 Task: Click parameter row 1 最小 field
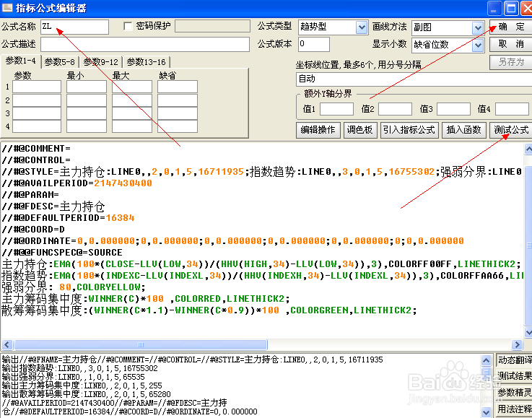click(87, 87)
